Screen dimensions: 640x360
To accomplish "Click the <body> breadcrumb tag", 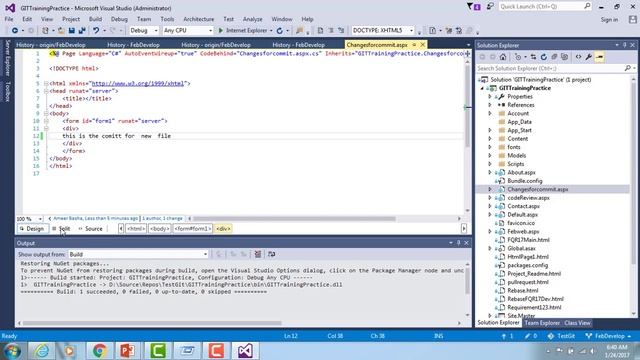I will point(159,229).
